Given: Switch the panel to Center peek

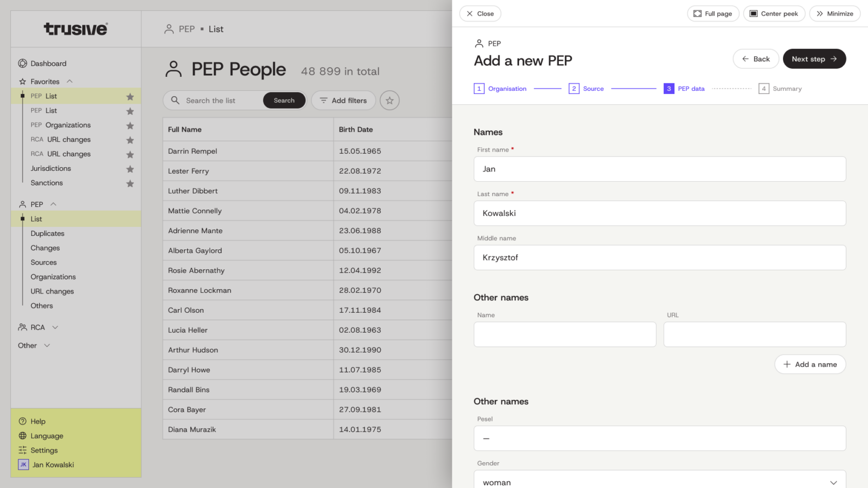Looking at the screenshot, I should (x=773, y=13).
